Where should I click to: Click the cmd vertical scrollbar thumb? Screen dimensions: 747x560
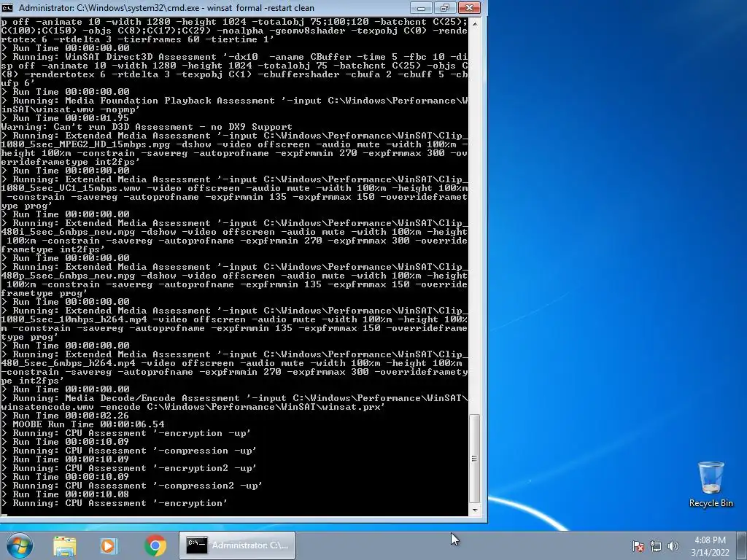click(474, 458)
